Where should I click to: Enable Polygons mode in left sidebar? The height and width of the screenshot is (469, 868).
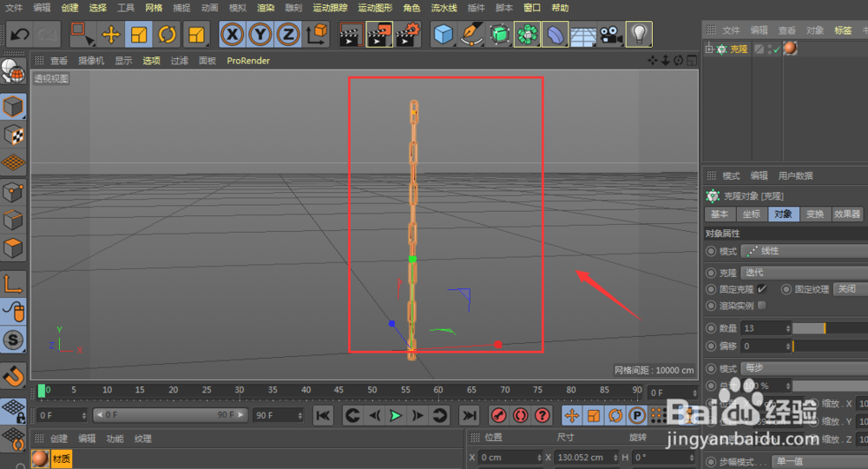(x=13, y=248)
